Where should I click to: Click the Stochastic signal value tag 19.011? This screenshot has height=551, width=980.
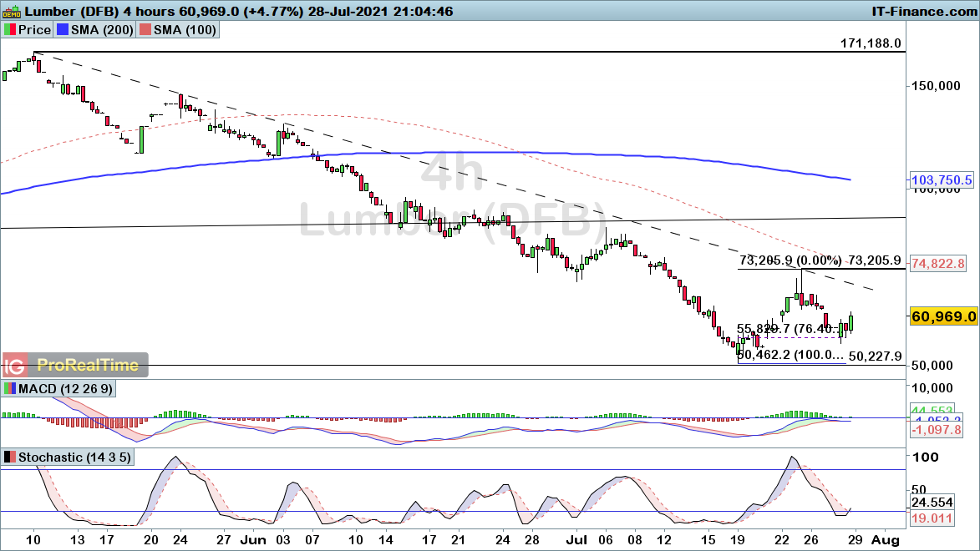click(932, 518)
